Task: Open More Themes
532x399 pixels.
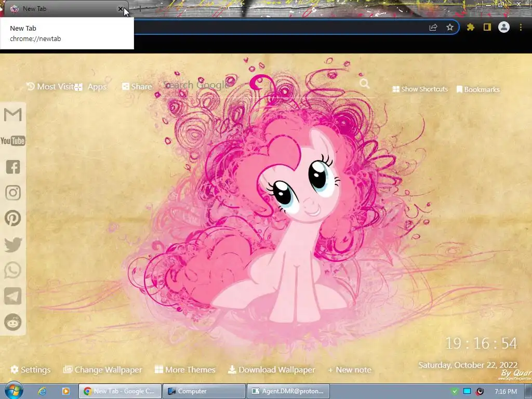Action: tap(185, 370)
